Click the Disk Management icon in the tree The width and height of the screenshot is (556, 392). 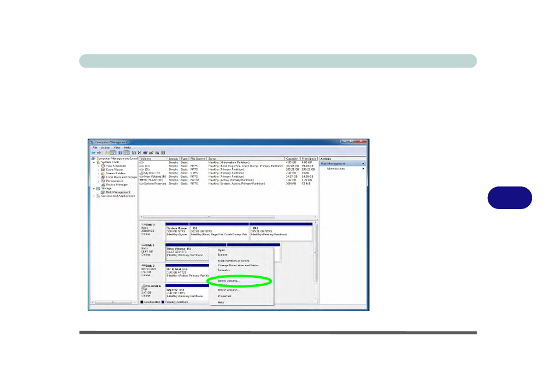[103, 192]
